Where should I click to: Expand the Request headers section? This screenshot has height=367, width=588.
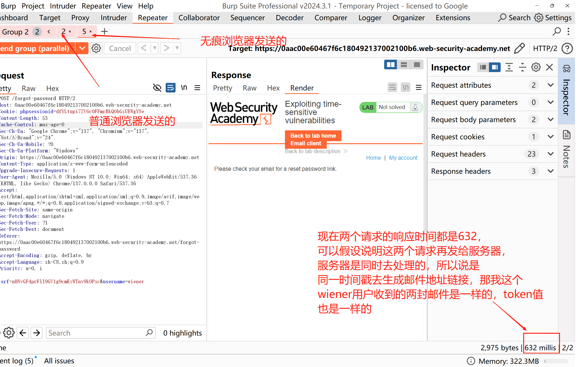tap(550, 154)
